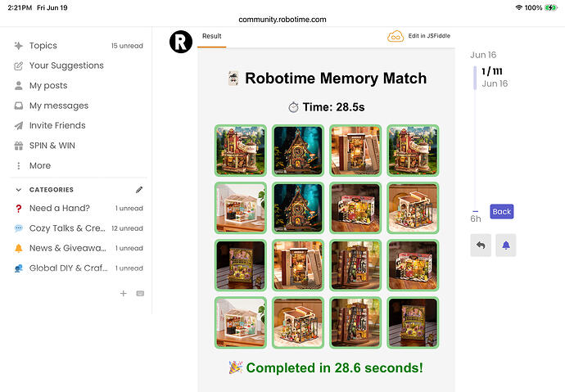This screenshot has height=392, width=565.
Task: Click the My posts person icon
Action: point(18,86)
